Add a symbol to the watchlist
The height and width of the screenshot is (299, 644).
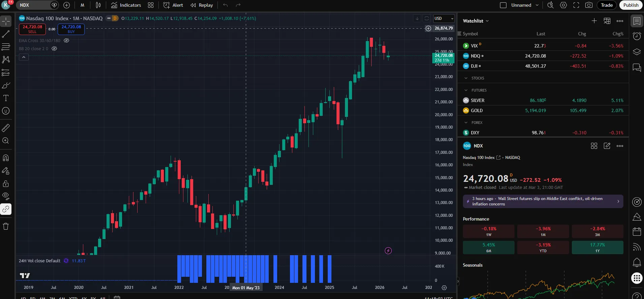(594, 21)
